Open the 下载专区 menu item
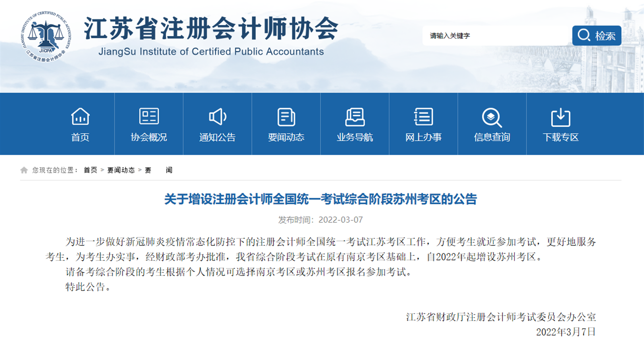Viewport: 644px width, 355px height. pyautogui.click(x=560, y=137)
